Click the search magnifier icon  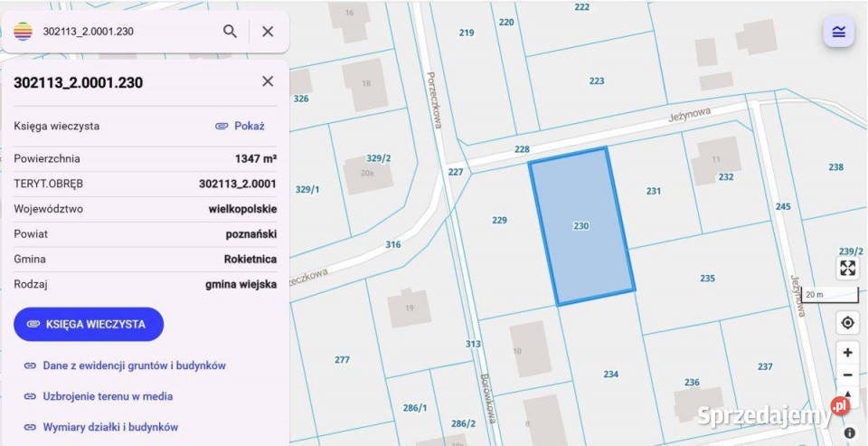pyautogui.click(x=230, y=32)
